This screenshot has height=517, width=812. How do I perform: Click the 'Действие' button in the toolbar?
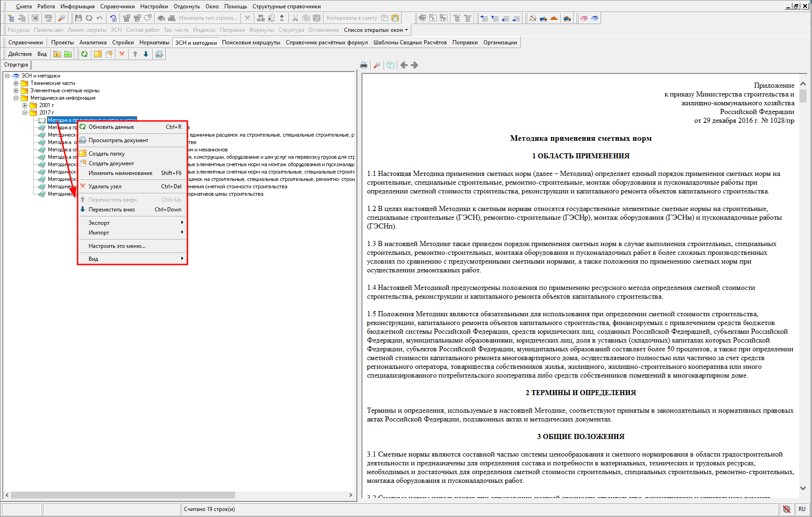tap(20, 54)
